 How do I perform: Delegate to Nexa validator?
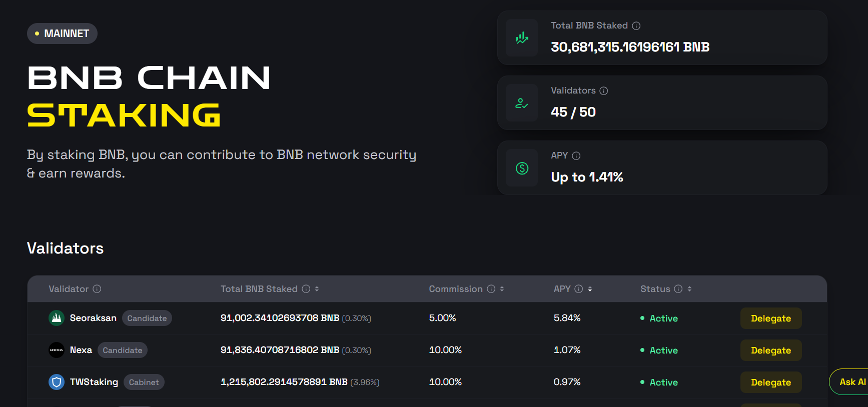[771, 350]
